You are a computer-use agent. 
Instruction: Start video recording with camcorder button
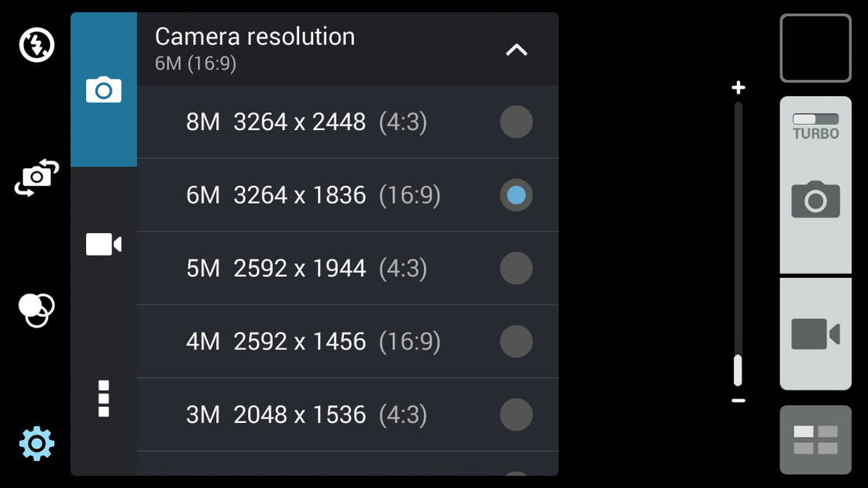click(815, 335)
